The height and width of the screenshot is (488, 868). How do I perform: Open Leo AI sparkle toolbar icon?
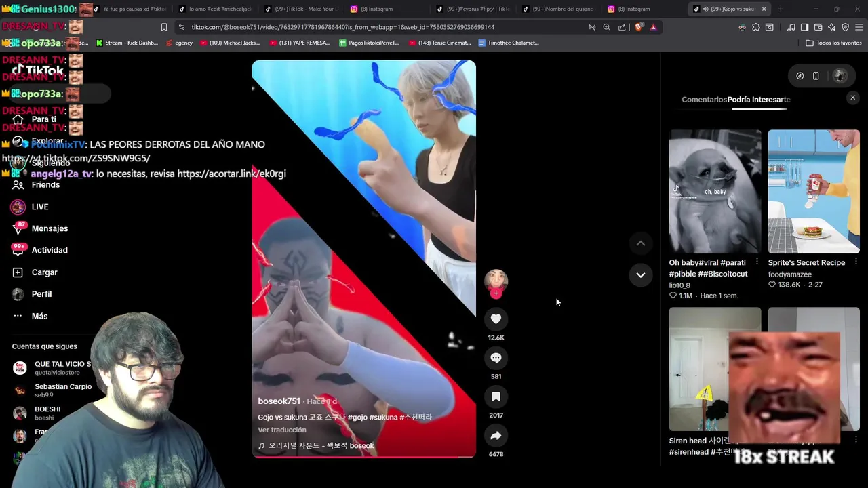coord(831,27)
